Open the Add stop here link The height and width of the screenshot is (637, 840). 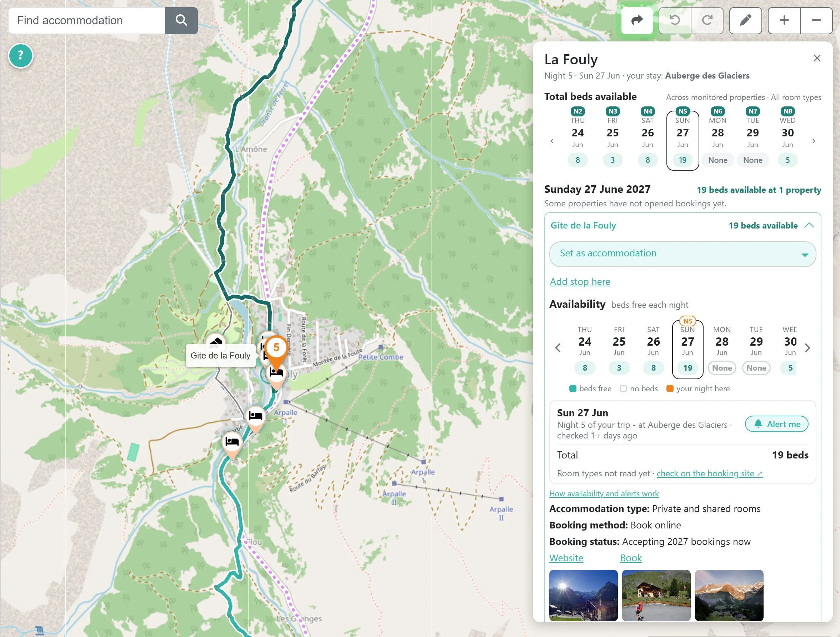point(580,282)
